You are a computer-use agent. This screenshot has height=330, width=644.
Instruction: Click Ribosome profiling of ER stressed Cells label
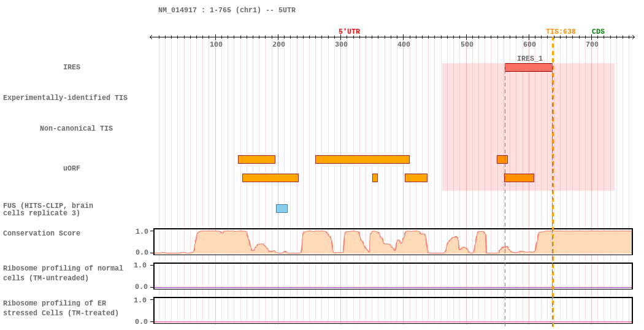[61, 308]
